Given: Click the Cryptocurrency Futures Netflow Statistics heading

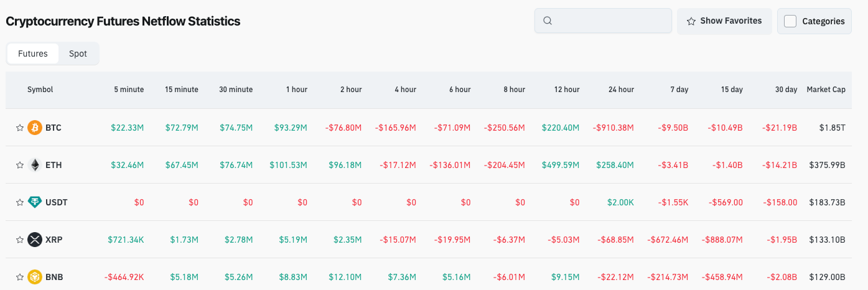Looking at the screenshot, I should coord(123,21).
